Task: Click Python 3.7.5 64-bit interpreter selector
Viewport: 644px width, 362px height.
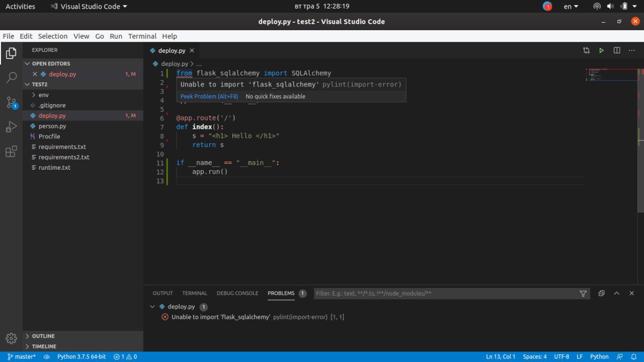Action: tap(81, 356)
